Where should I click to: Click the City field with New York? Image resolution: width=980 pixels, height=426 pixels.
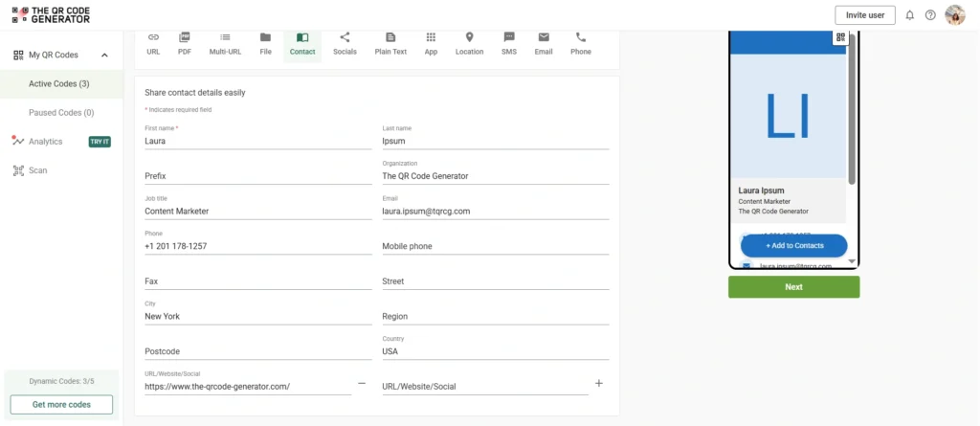(258, 317)
